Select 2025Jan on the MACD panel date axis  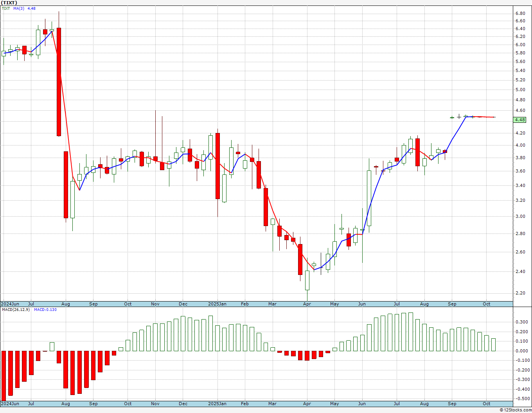(x=217, y=404)
